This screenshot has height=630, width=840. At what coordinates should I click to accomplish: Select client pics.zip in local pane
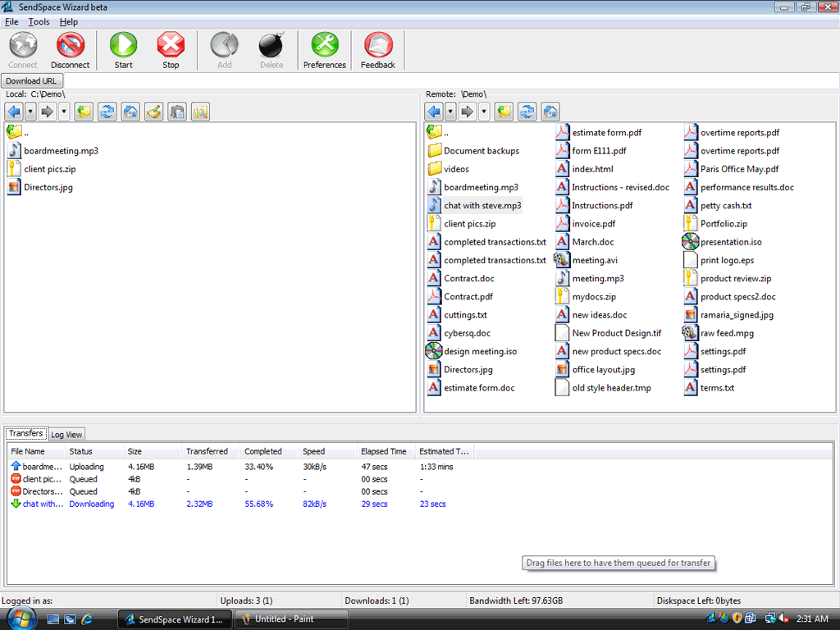[42, 169]
